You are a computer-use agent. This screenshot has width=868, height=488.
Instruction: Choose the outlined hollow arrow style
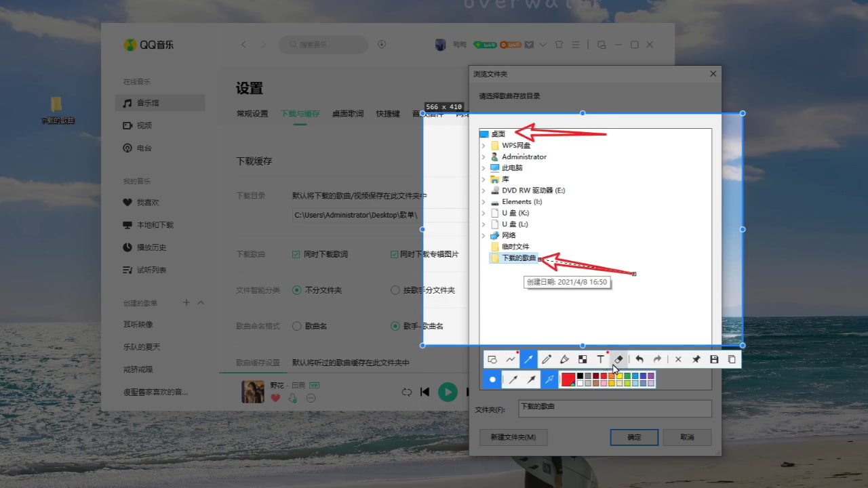(549, 380)
